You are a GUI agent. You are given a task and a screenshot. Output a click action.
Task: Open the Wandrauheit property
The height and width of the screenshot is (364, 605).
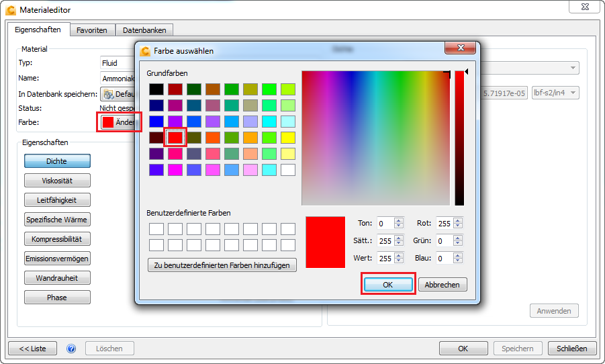tap(57, 278)
